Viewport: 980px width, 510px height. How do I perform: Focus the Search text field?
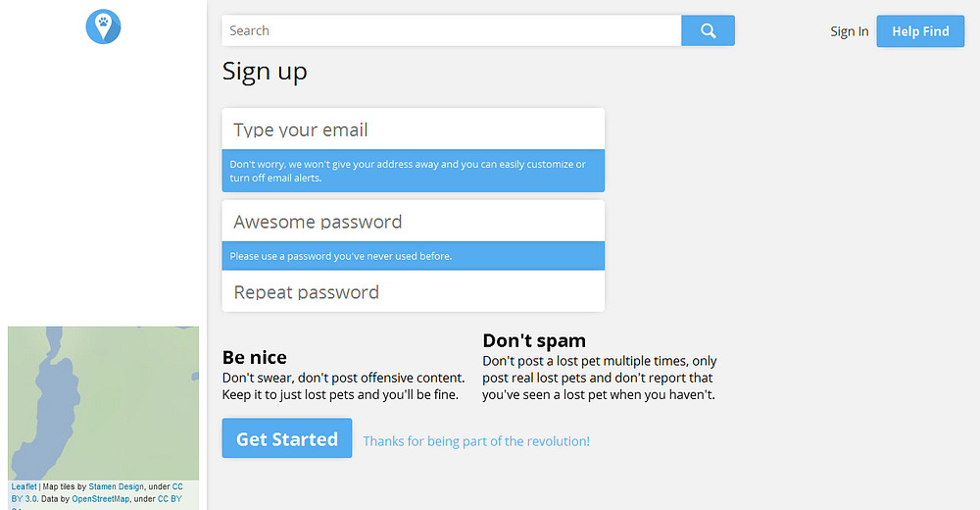(x=451, y=30)
